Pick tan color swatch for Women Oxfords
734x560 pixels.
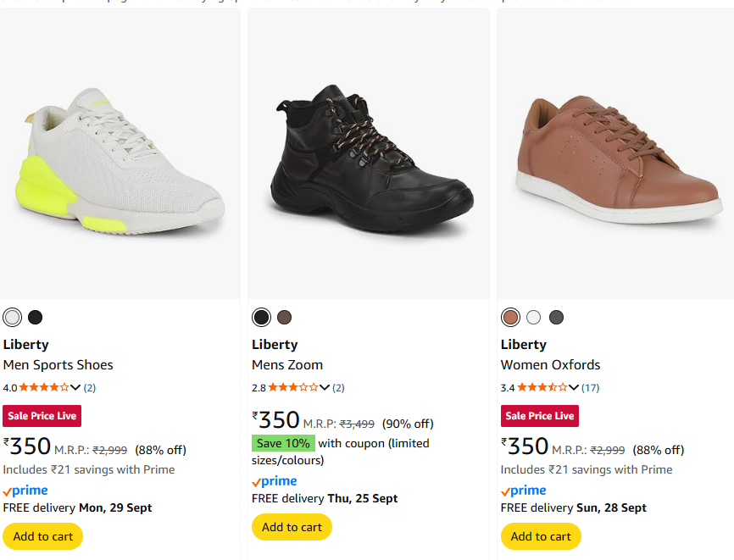tap(510, 318)
